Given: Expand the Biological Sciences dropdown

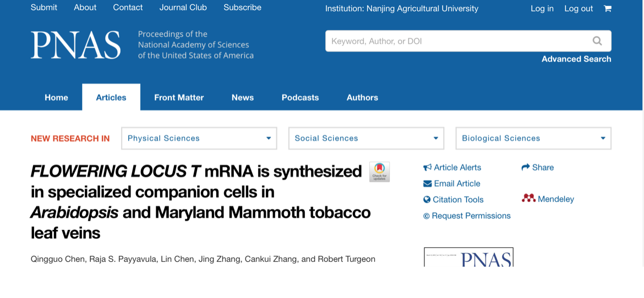Looking at the screenshot, I should point(533,139).
